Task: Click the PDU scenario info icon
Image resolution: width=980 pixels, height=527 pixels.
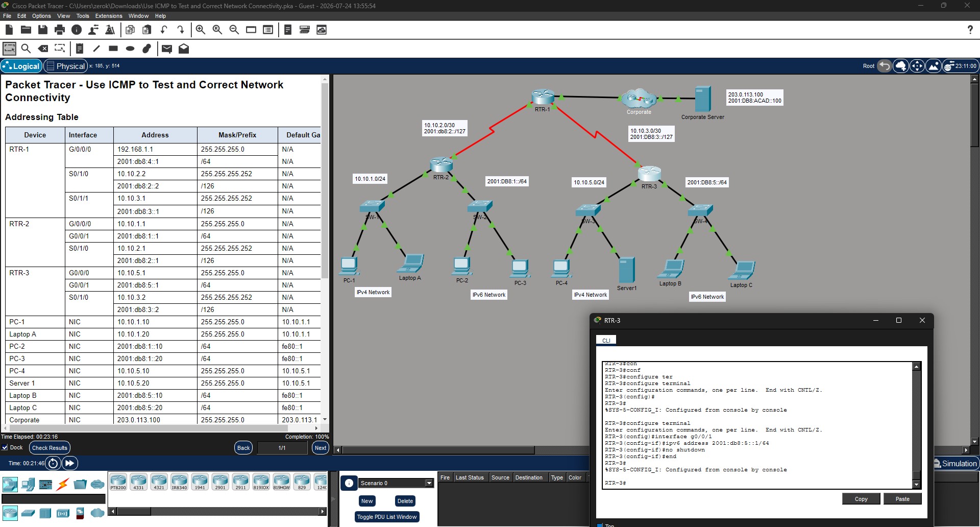Action: pos(349,483)
